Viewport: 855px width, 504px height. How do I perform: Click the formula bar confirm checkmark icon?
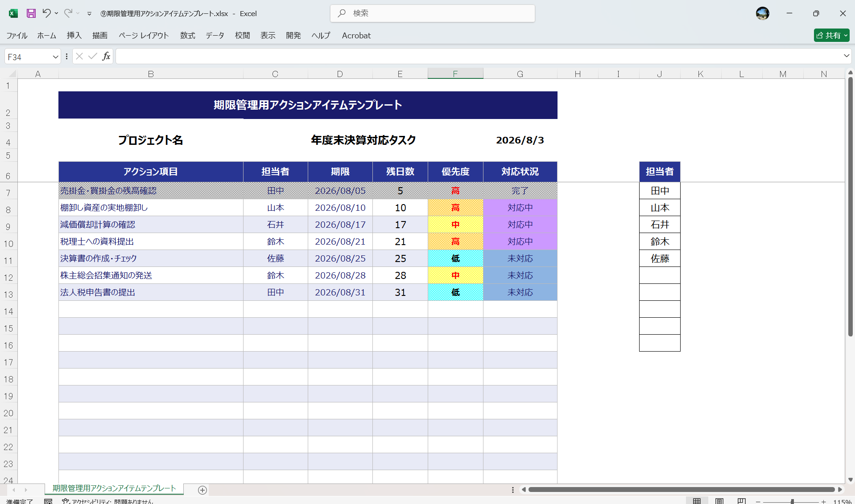93,56
